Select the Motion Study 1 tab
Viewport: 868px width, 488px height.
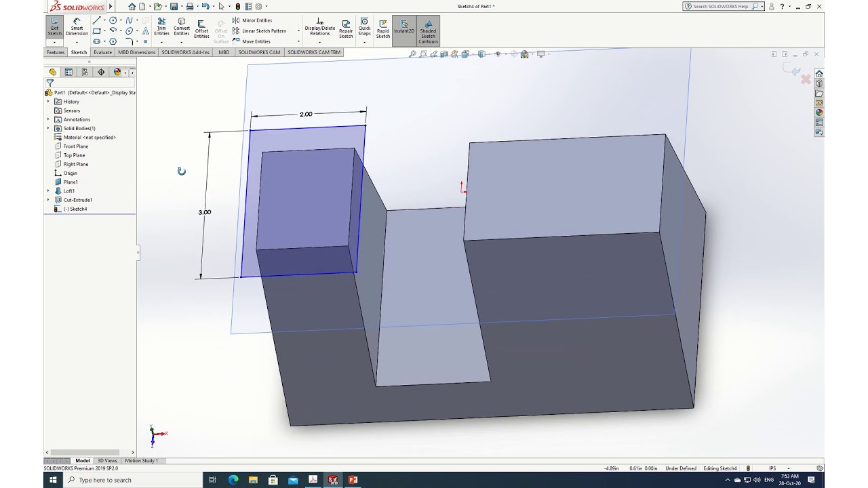(x=141, y=461)
